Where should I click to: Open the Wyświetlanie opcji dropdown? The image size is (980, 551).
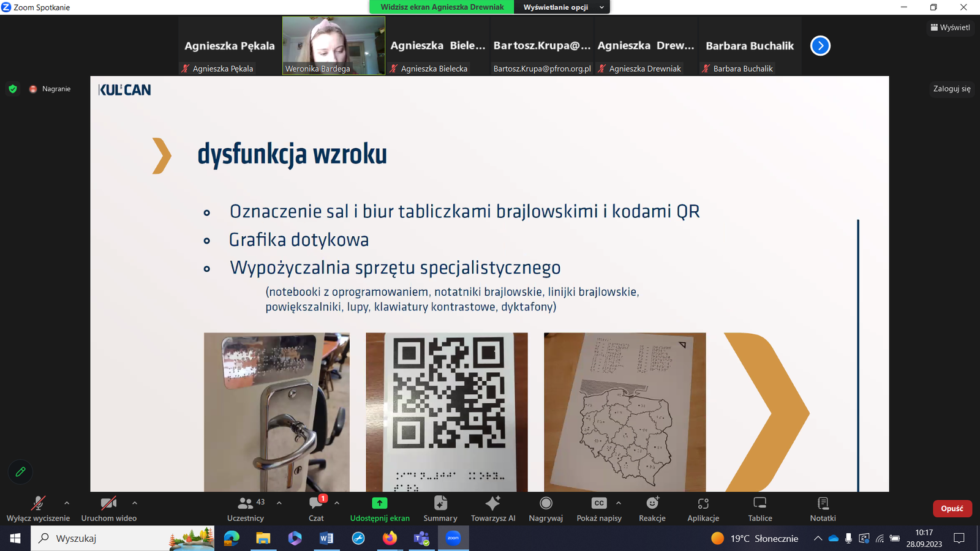[562, 7]
